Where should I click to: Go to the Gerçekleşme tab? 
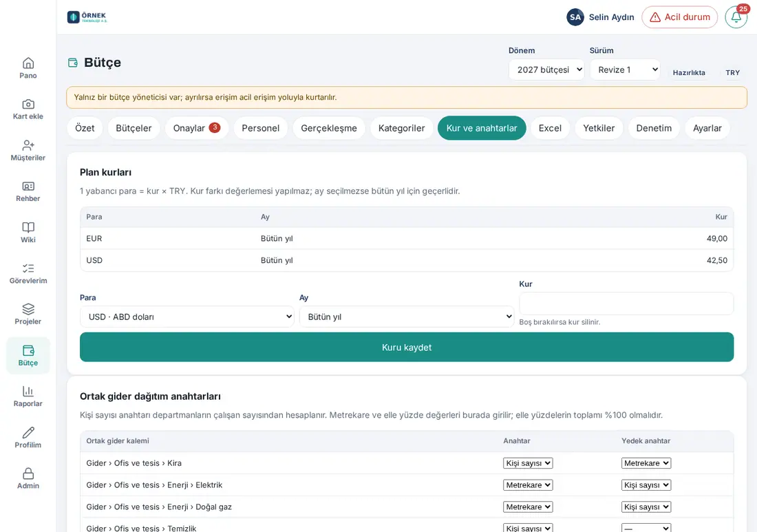click(329, 128)
